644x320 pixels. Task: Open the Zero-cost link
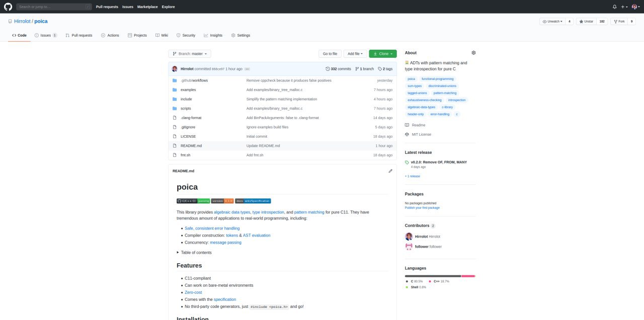(193, 292)
